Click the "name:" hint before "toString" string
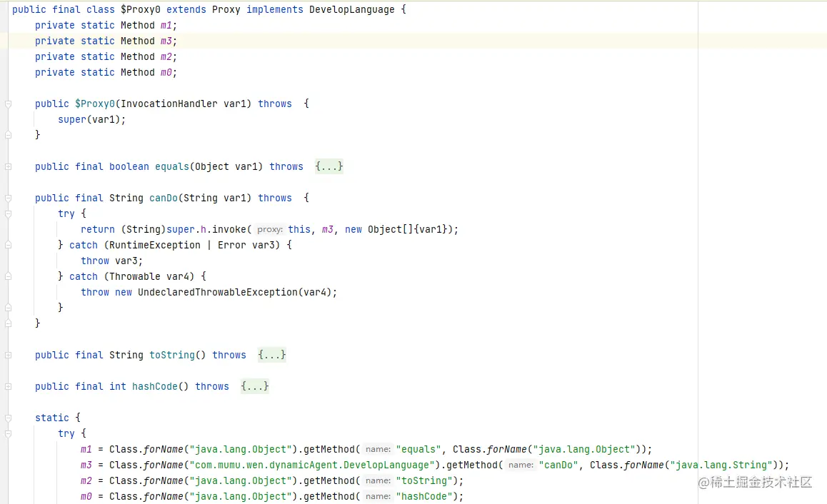 point(379,481)
